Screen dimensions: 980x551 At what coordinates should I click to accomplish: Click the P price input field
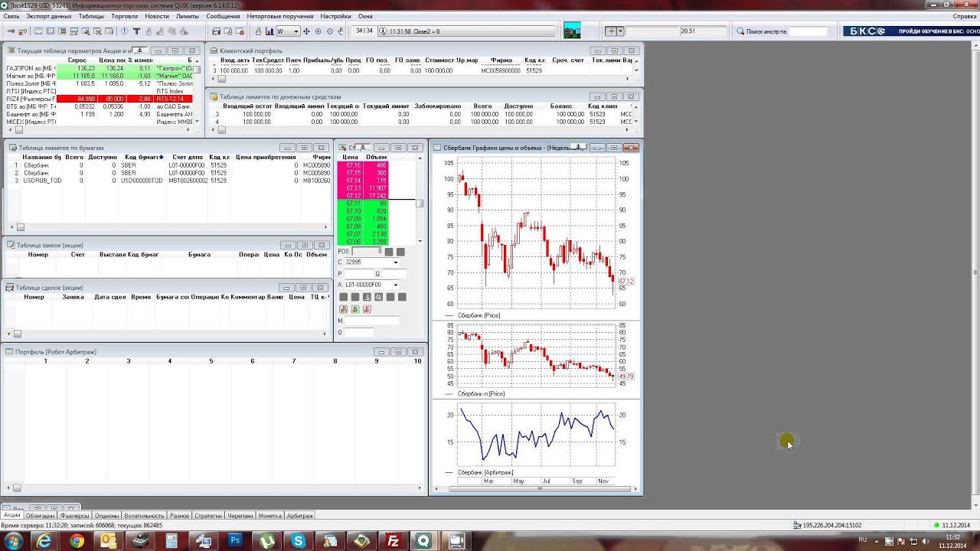[359, 273]
